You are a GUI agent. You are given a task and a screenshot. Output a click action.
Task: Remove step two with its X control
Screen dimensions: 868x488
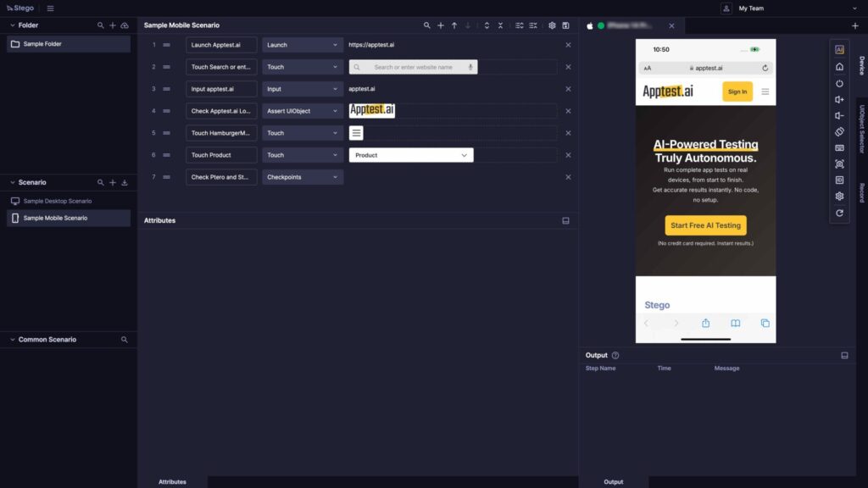click(x=568, y=66)
